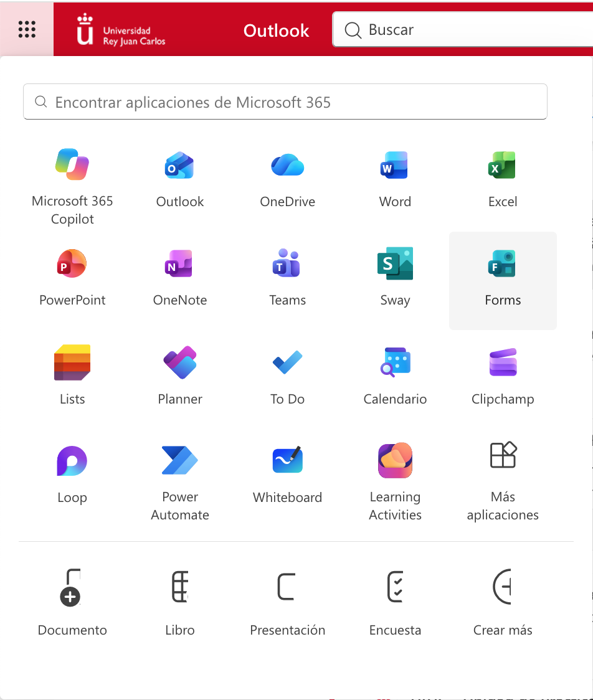This screenshot has width=593, height=700.
Task: Launch the Teams app
Action: tap(288, 281)
